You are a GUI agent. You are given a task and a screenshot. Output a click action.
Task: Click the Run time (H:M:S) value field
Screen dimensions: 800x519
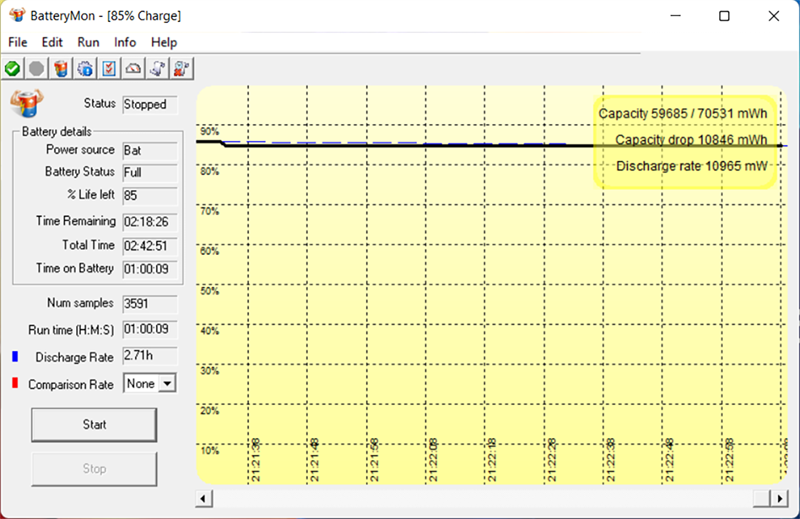coord(149,329)
